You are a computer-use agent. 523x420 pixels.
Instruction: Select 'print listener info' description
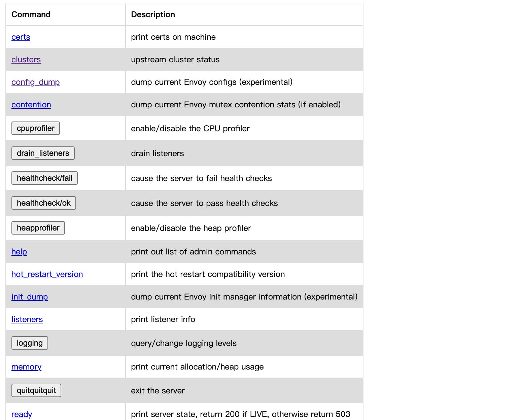[x=163, y=319]
